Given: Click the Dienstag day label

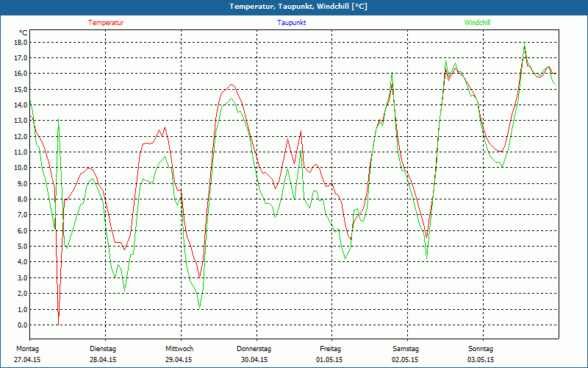Looking at the screenshot, I should tap(103, 349).
